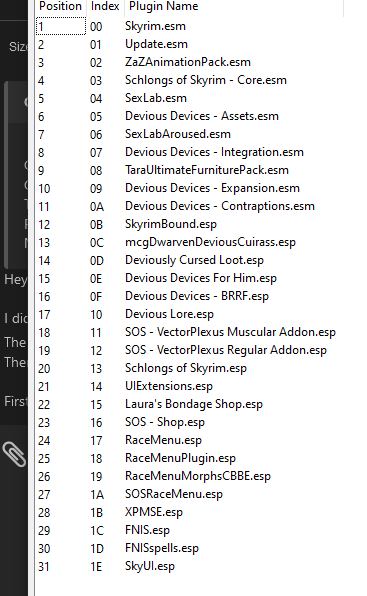367x596 pixels.
Task: Select the Schlongs of Skyrim.esp plugin
Action: point(186,368)
